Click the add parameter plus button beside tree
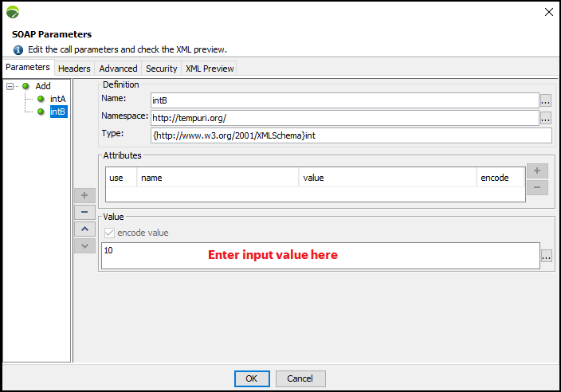The width and height of the screenshot is (561, 392). [x=84, y=195]
